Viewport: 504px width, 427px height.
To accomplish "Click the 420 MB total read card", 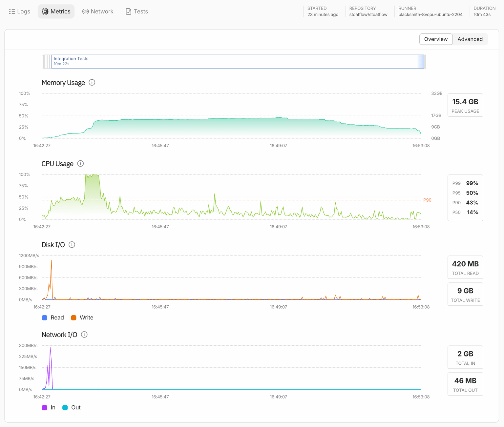I will tap(465, 267).
